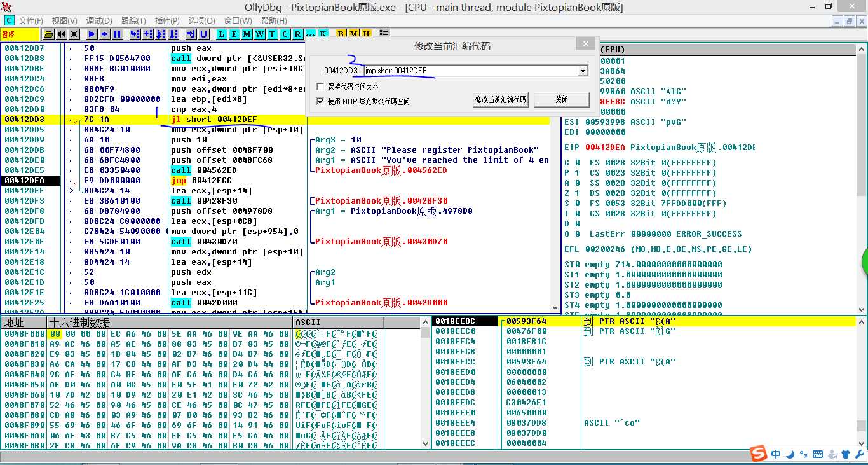Select the jl short 00412DEF instruction row
Image resolution: width=868 pixels, height=465 pixels.
276,120
